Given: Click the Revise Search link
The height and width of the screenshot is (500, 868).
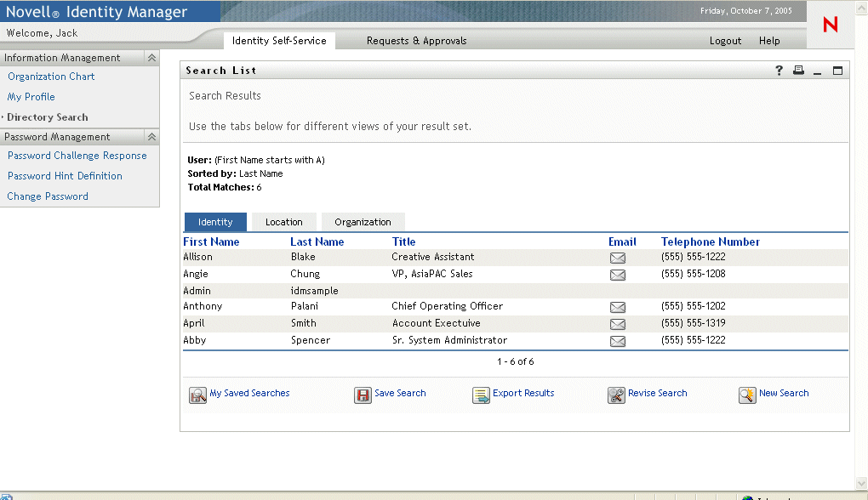Looking at the screenshot, I should tap(657, 393).
